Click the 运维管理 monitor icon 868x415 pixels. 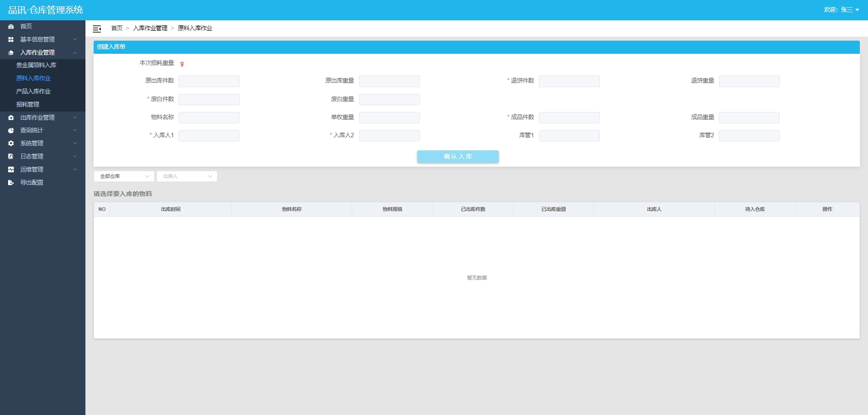click(x=11, y=169)
